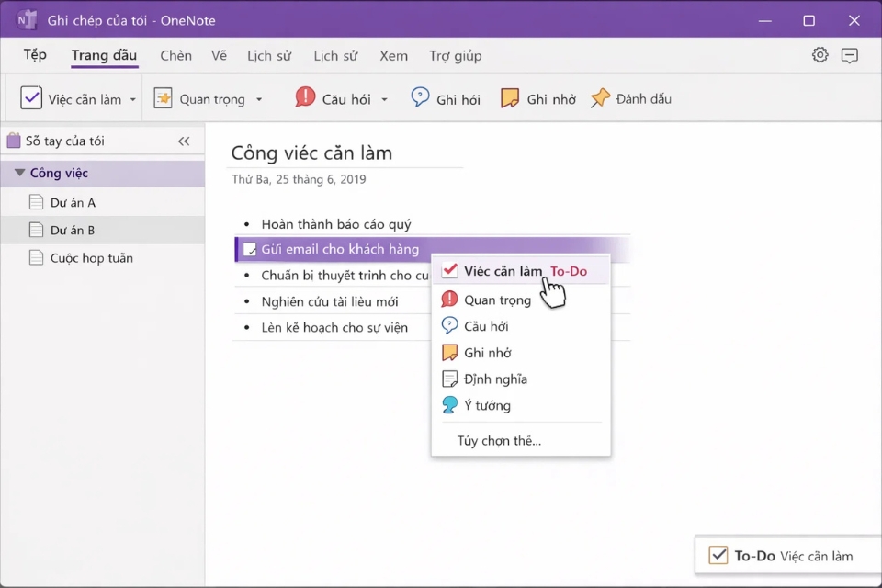Screen dimensions: 882x588
Task: Click the feedback icon beside the gear
Action: (850, 55)
